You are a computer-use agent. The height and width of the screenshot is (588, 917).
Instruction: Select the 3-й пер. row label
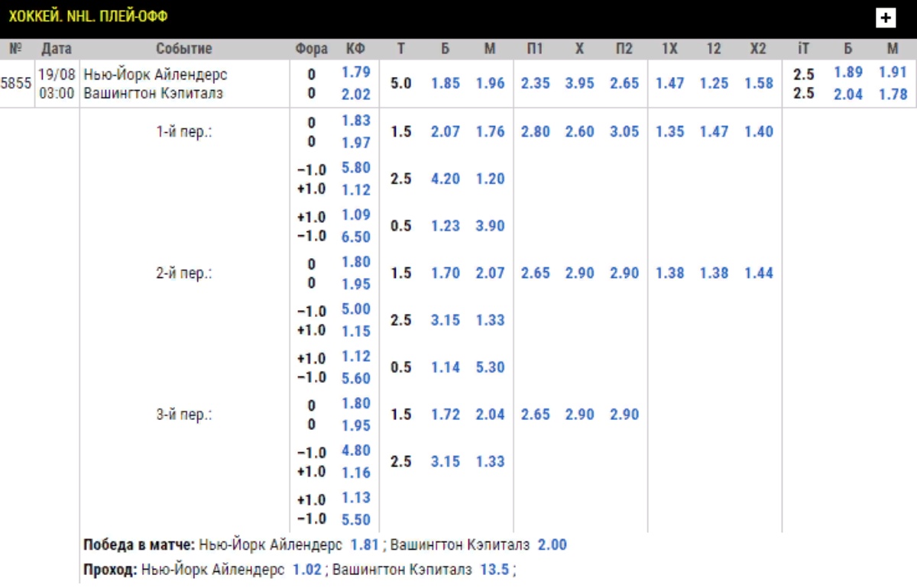(184, 415)
